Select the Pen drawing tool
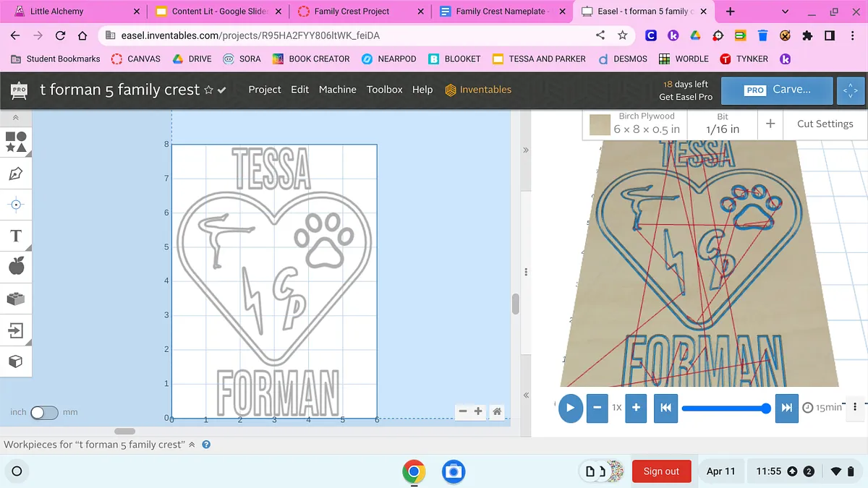 (16, 174)
